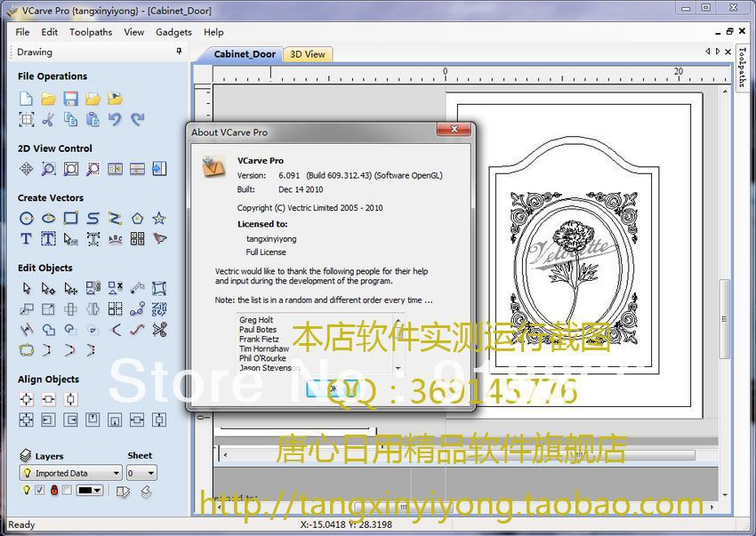Select the Zoom to box magnifier icon

point(48,169)
